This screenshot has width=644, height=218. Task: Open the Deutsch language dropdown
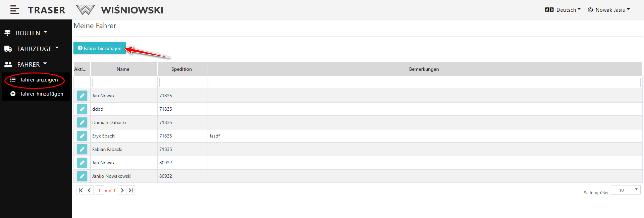point(563,10)
